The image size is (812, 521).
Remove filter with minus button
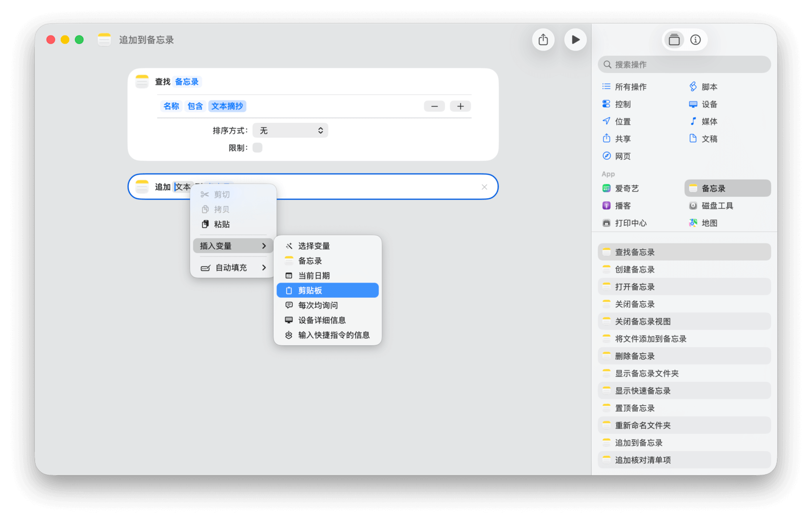tap(434, 106)
